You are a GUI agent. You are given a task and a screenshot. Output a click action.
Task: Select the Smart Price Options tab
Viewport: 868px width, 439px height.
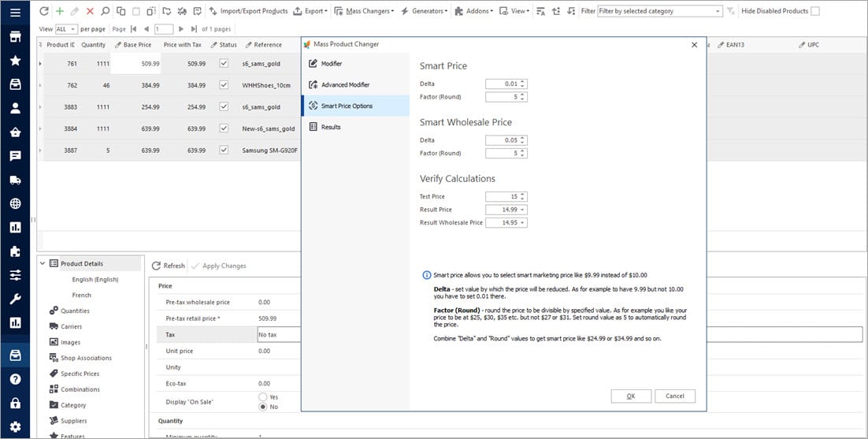(x=355, y=106)
